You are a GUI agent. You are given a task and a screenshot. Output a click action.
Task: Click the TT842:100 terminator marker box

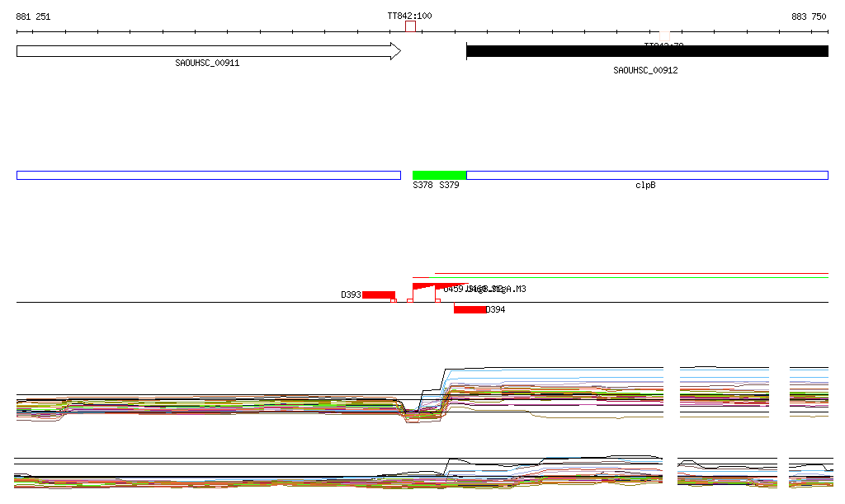click(410, 27)
